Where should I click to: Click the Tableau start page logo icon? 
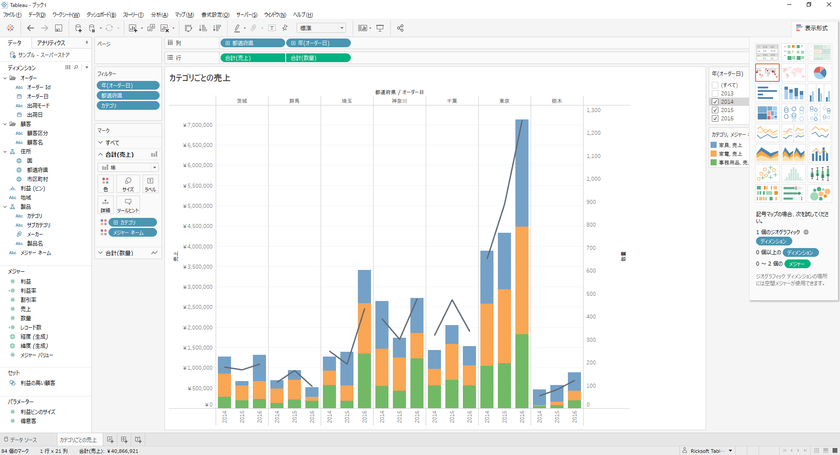(x=10, y=28)
